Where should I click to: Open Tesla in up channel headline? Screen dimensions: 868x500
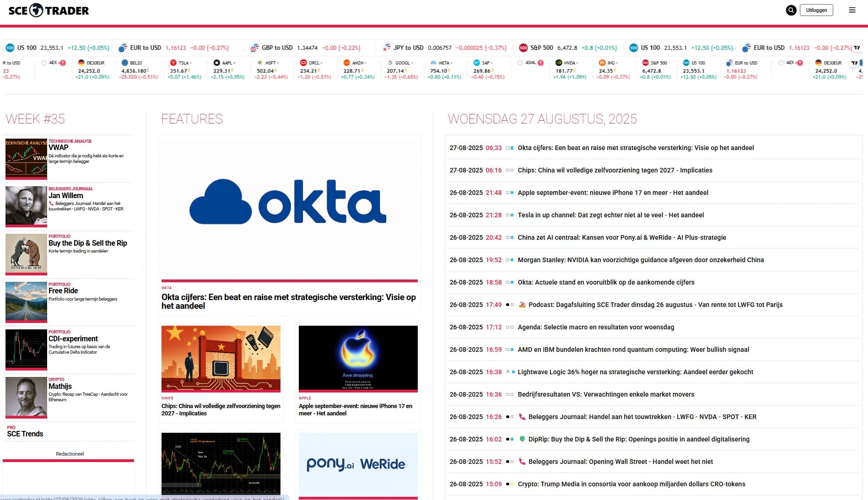pyautogui.click(x=611, y=215)
